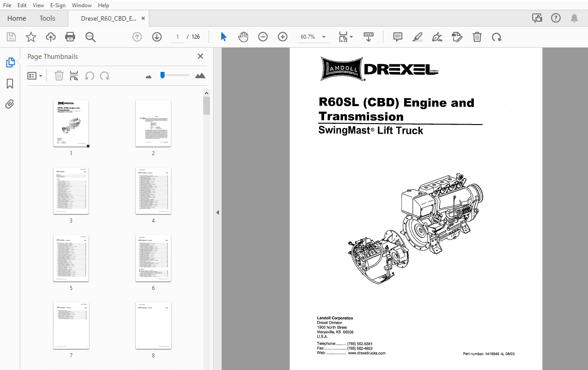Select the Drexel_R60_CBD document tab
The width and height of the screenshot is (588, 370).
click(109, 18)
